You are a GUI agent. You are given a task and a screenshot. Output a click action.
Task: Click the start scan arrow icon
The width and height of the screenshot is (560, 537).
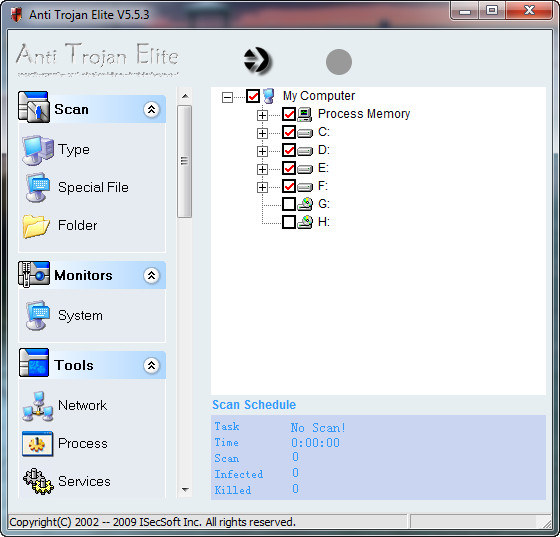point(258,61)
